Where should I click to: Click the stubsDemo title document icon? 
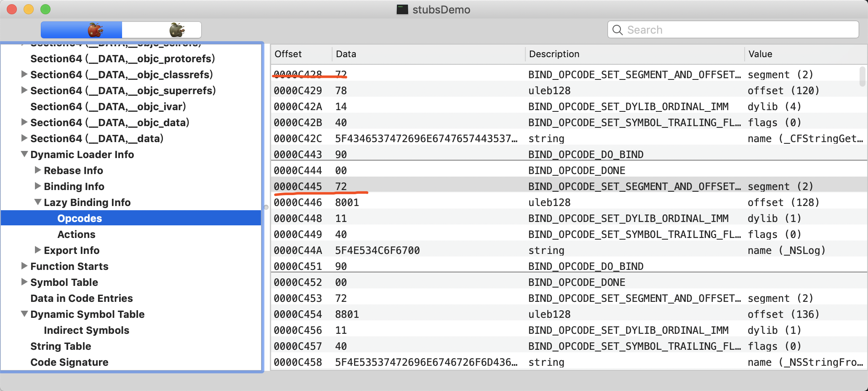402,9
